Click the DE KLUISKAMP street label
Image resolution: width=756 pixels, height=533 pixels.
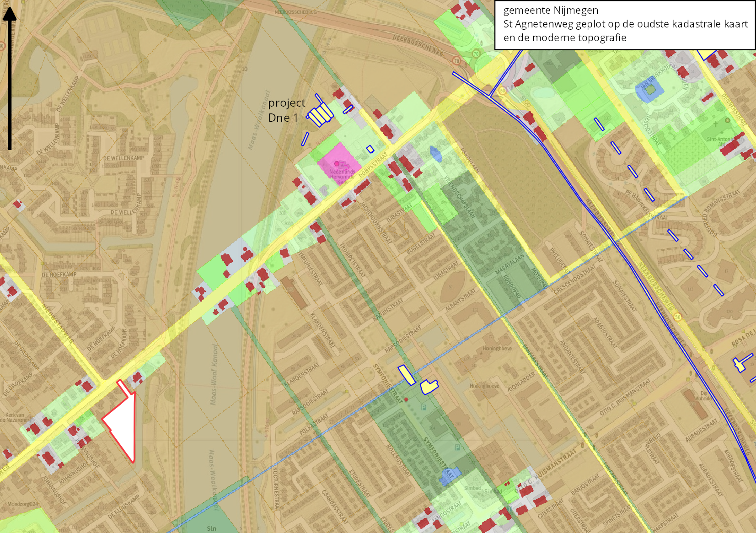[x=123, y=506]
